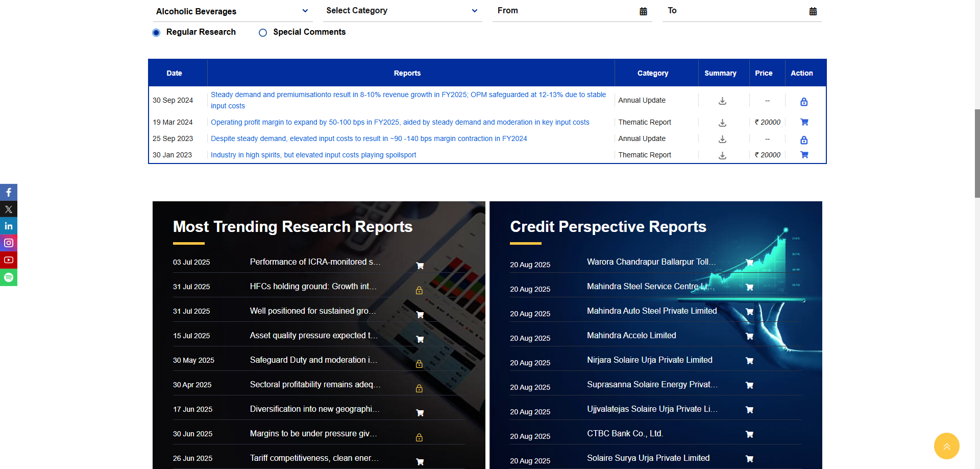Image resolution: width=980 pixels, height=469 pixels.
Task: Click the Date column header
Action: (x=174, y=73)
